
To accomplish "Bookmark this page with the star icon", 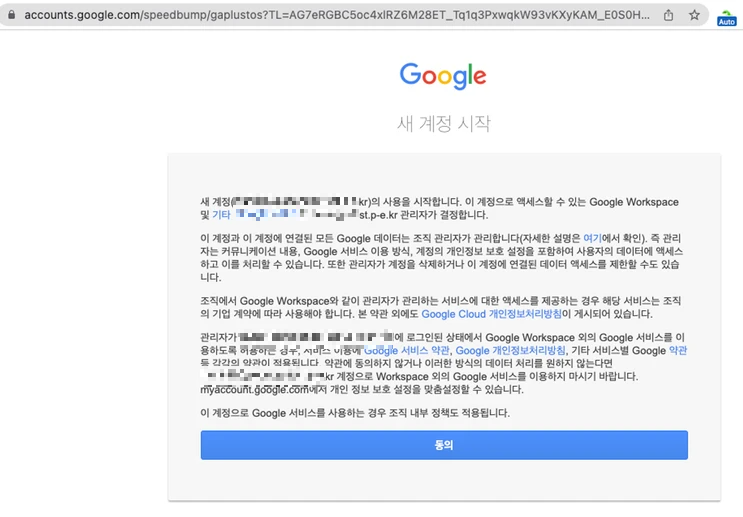I will point(694,15).
